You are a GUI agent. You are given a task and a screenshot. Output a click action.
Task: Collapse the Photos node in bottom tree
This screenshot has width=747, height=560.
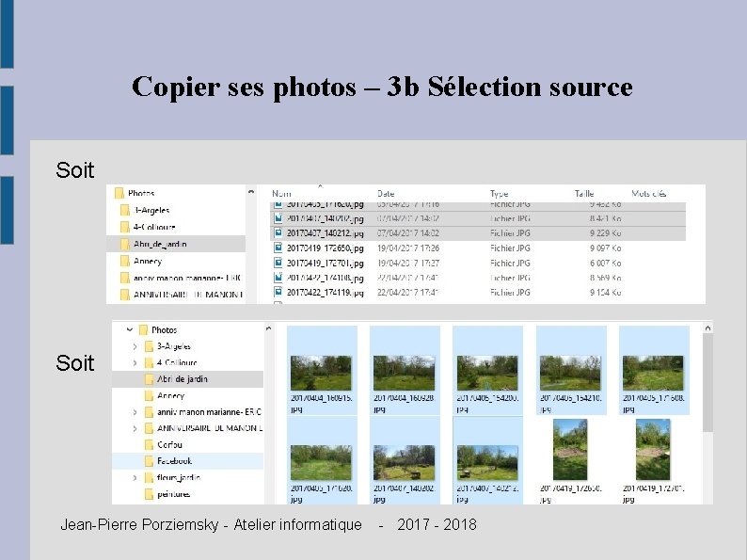click(129, 329)
